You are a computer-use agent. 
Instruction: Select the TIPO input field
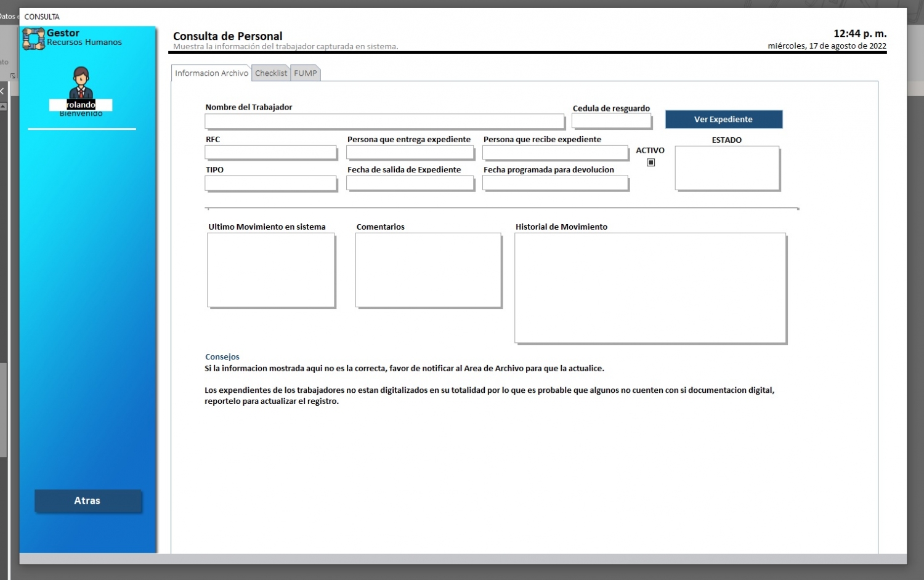270,183
